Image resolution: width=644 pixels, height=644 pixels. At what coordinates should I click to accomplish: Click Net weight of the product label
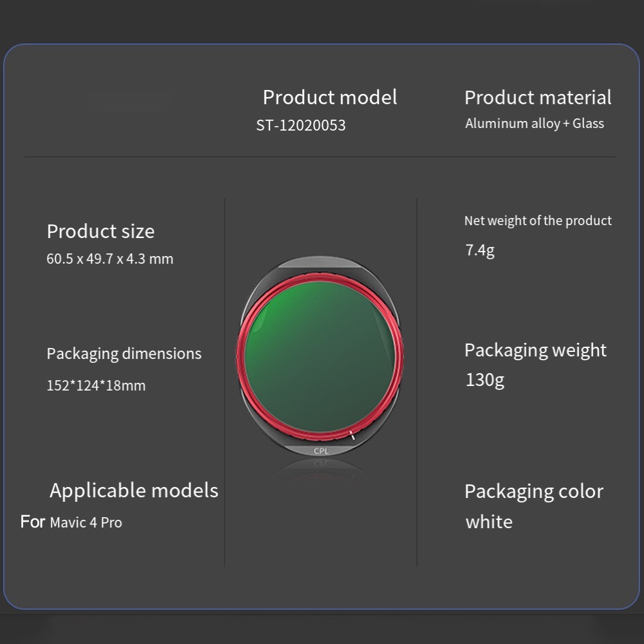click(x=538, y=221)
